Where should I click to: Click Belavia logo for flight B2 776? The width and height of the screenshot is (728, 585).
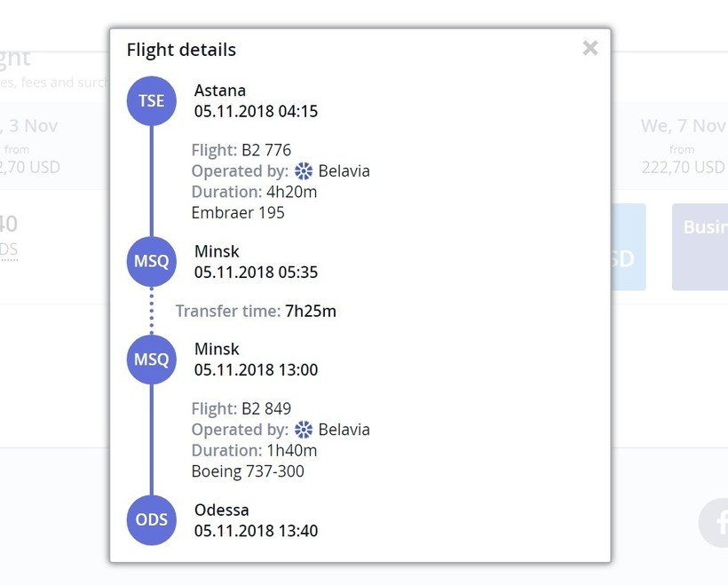click(304, 171)
